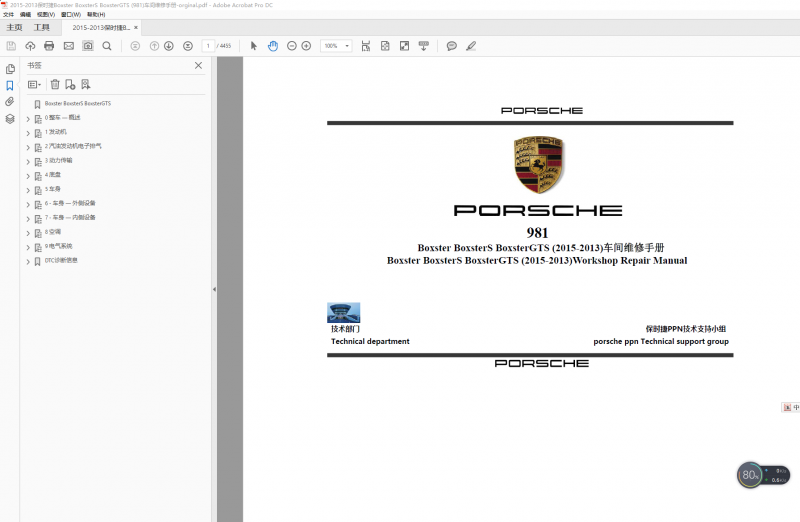
Task: Expand the 0 整车 bookmark
Action: click(28, 119)
